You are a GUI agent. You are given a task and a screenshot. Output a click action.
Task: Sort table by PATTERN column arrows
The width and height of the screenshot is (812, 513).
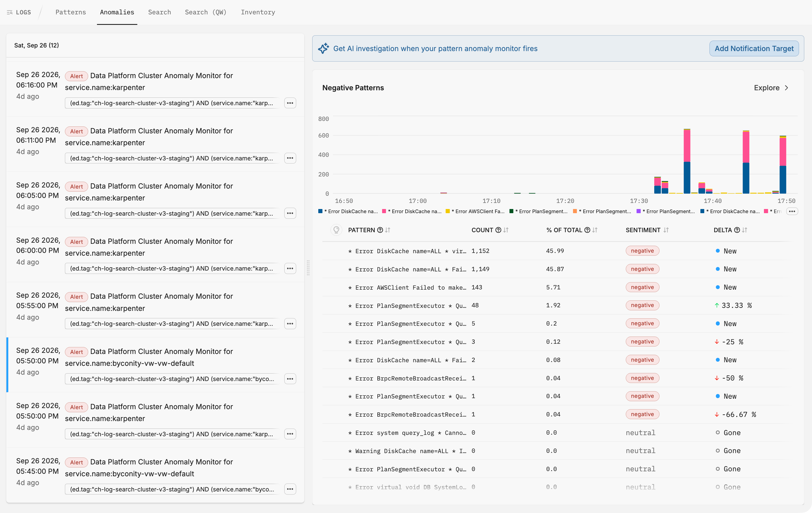tap(388, 230)
